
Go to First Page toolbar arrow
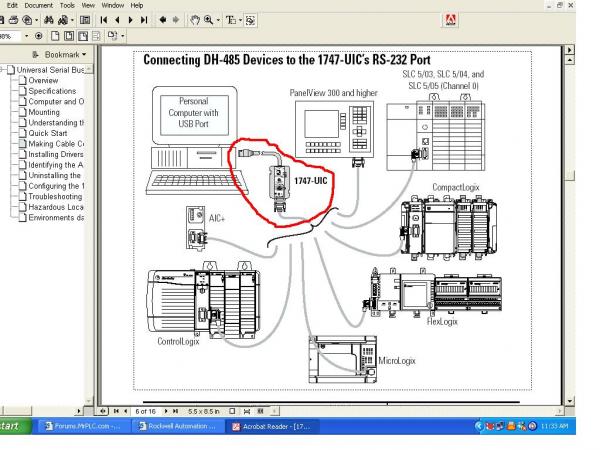tap(103, 20)
